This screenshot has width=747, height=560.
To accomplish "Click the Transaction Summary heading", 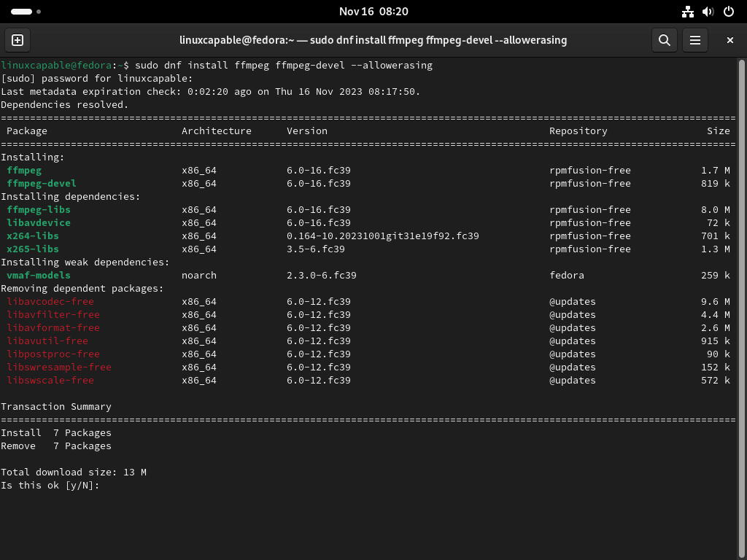I will click(55, 406).
